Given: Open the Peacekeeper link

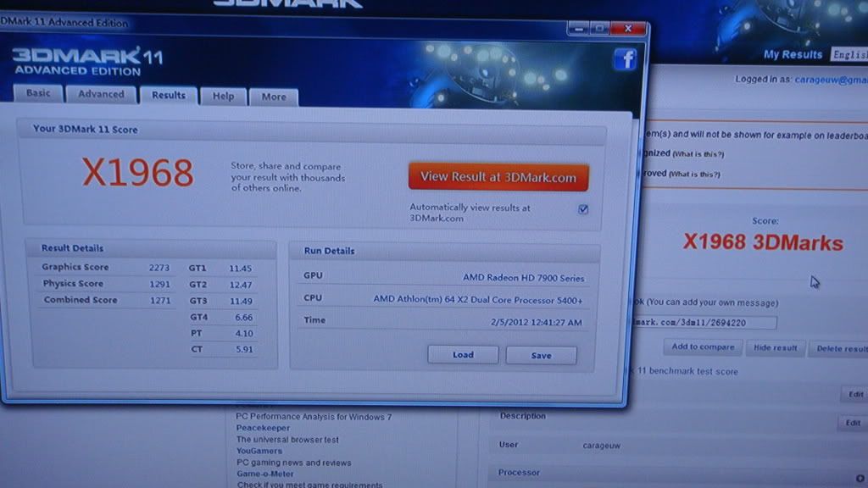Looking at the screenshot, I should point(261,429).
